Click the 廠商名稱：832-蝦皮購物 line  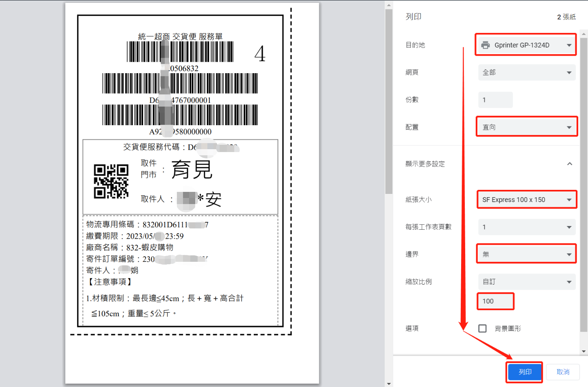pos(130,247)
